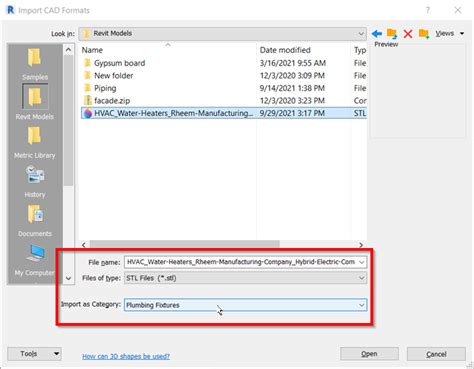The image size is (474, 369).
Task: Open the Views menu
Action: pos(449,33)
